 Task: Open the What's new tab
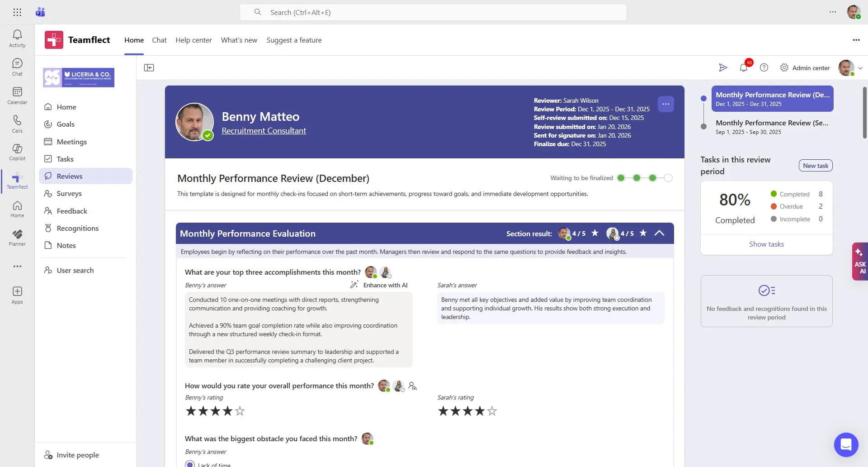tap(239, 40)
